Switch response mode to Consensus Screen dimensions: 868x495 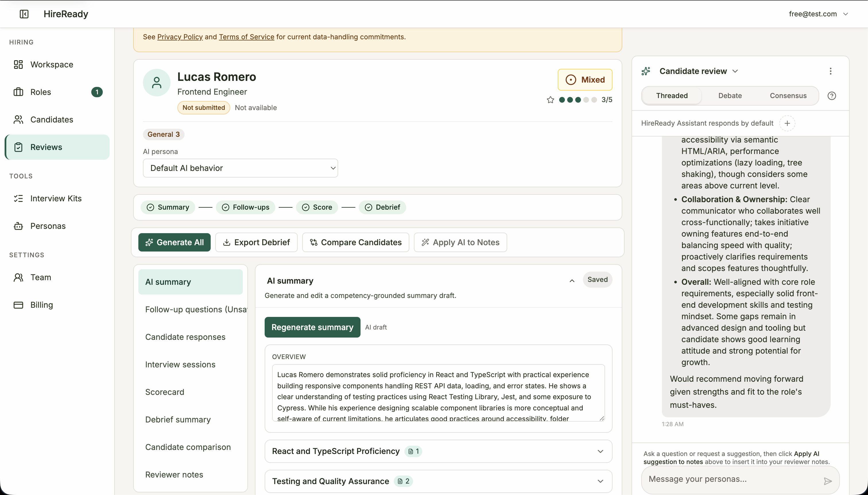[x=788, y=96]
